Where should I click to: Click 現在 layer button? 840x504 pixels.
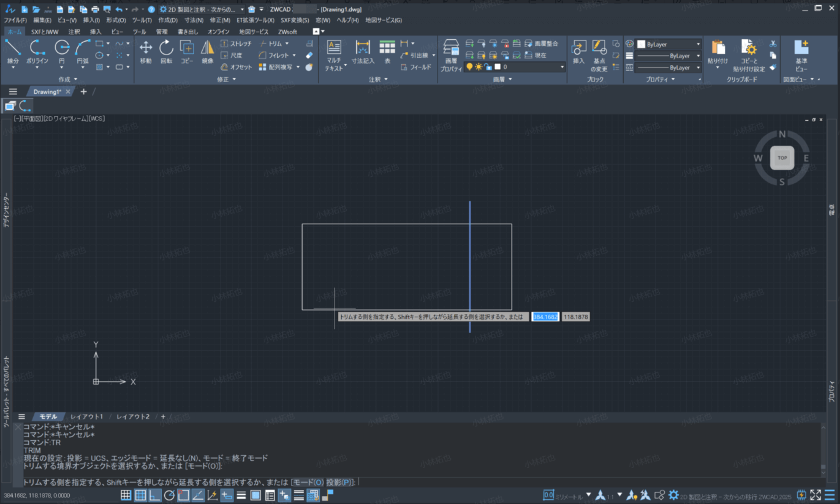535,55
